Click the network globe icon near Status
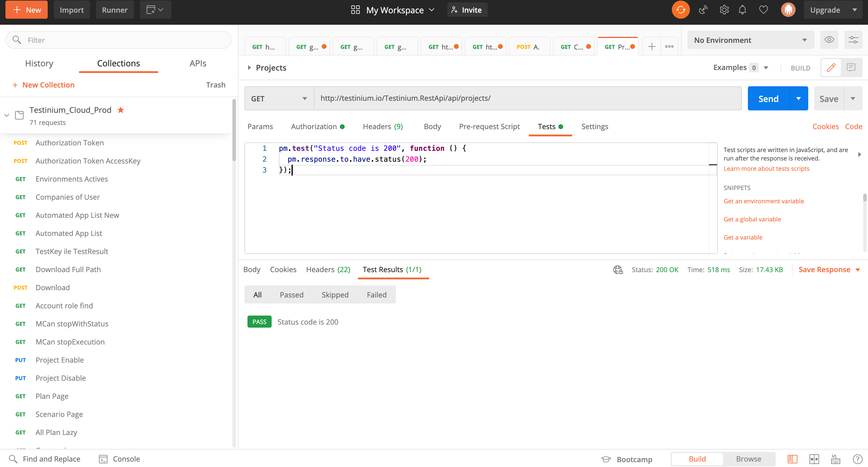868x467 pixels. [617, 269]
